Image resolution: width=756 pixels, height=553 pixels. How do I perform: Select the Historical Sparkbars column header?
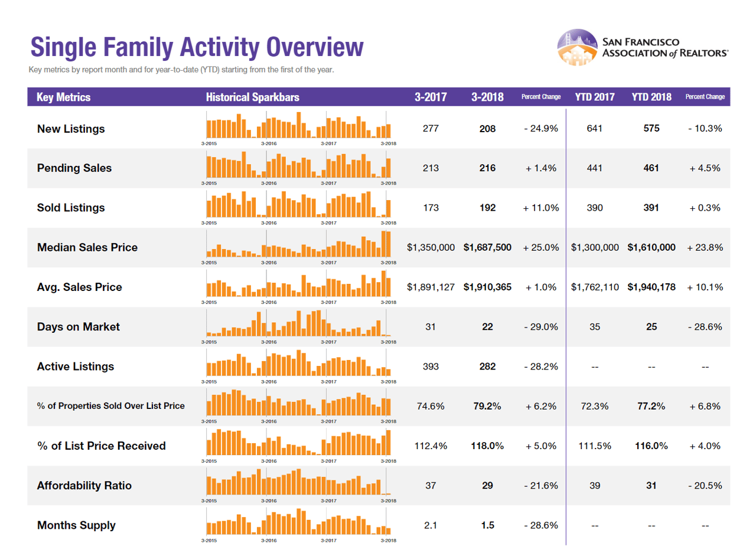pos(252,97)
